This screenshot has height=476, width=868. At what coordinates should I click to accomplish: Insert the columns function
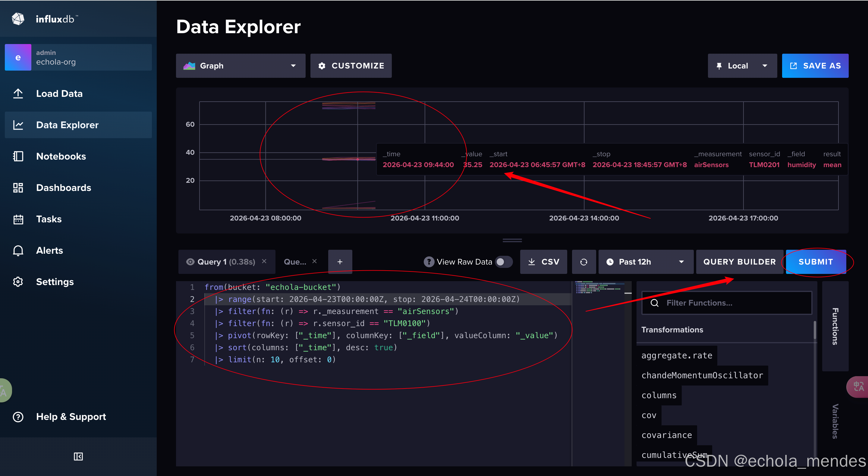(659, 395)
